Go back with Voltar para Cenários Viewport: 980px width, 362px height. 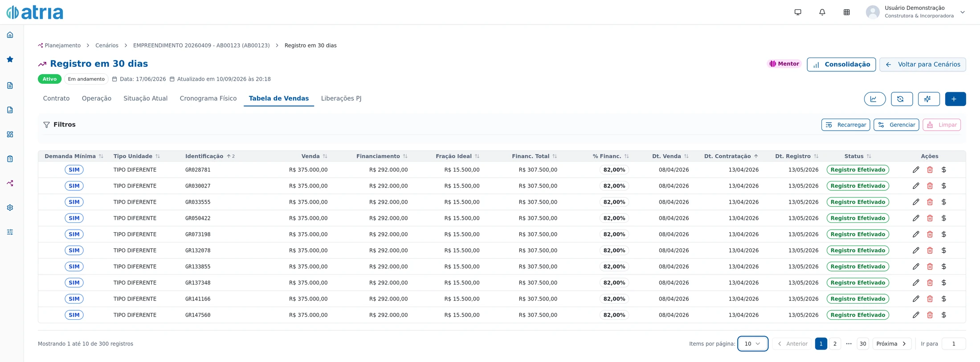pyautogui.click(x=923, y=65)
